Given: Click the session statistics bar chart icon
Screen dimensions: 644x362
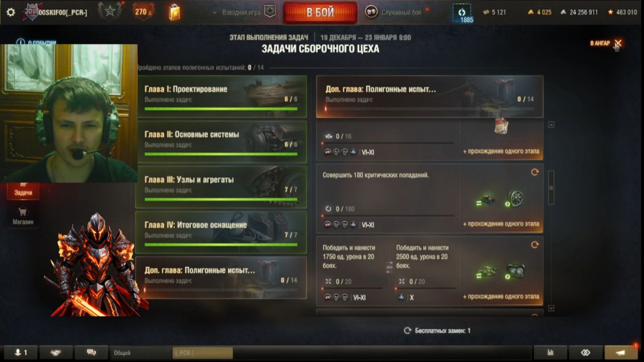Looking at the screenshot, I should [x=550, y=353].
